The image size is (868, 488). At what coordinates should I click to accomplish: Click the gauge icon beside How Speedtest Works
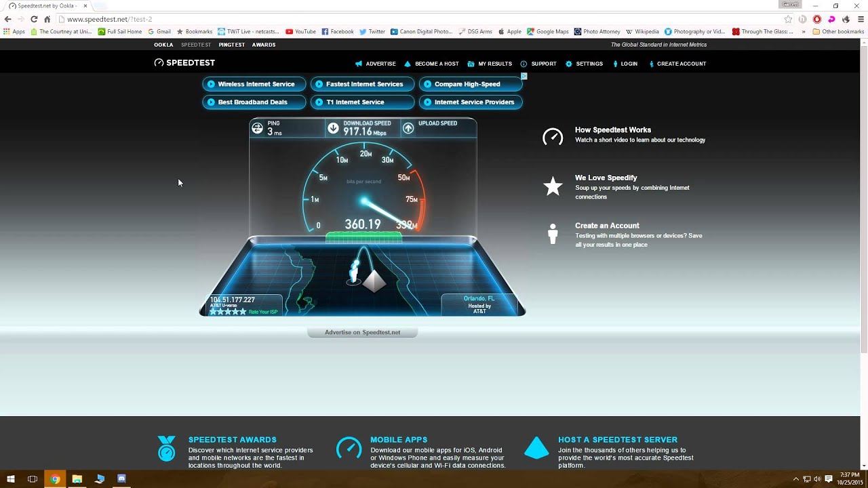point(553,137)
